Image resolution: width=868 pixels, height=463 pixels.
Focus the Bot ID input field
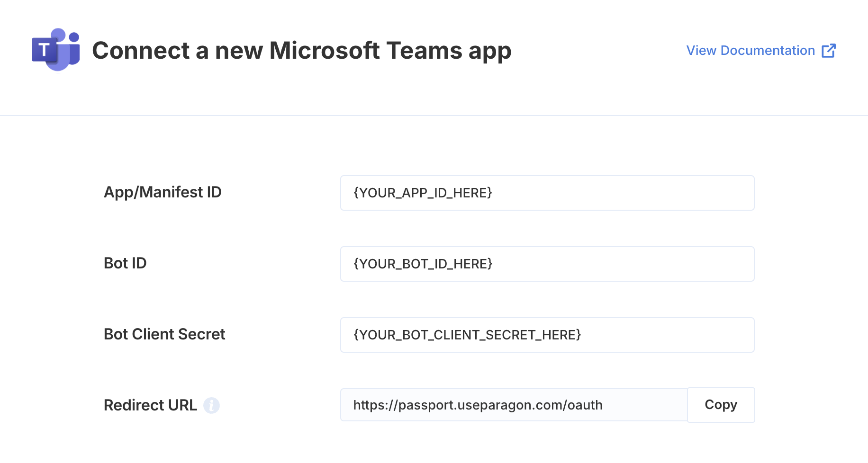point(547,264)
